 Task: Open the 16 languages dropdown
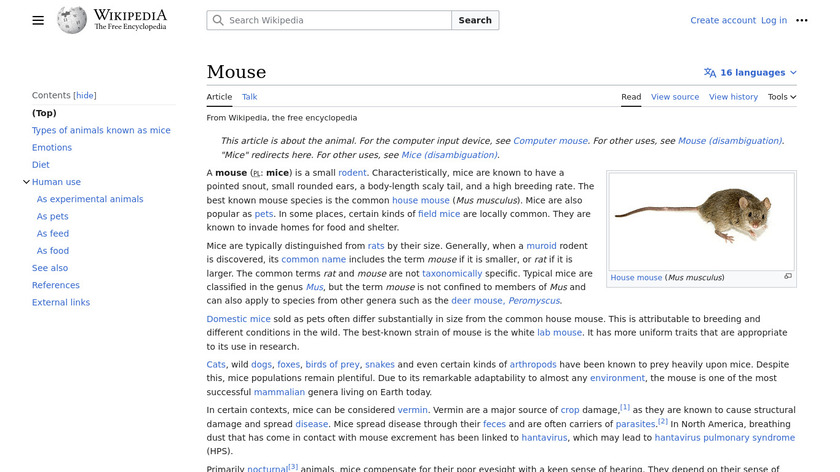(x=750, y=73)
